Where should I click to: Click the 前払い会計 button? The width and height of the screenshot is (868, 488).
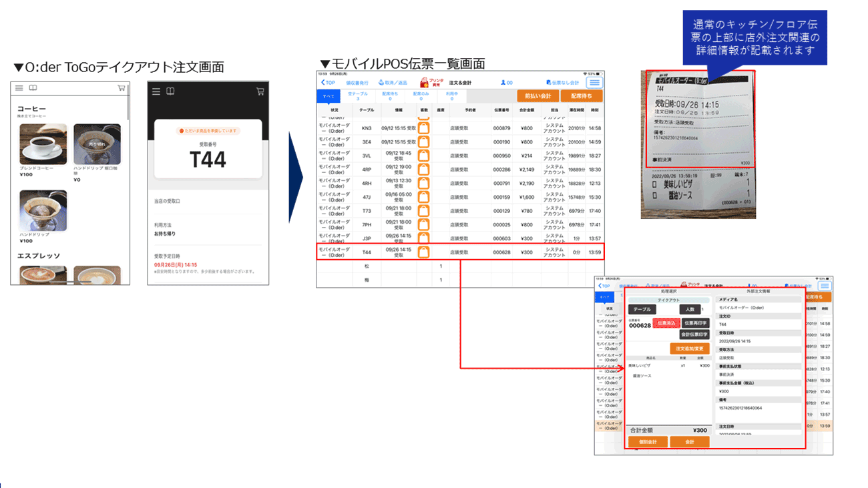click(537, 96)
